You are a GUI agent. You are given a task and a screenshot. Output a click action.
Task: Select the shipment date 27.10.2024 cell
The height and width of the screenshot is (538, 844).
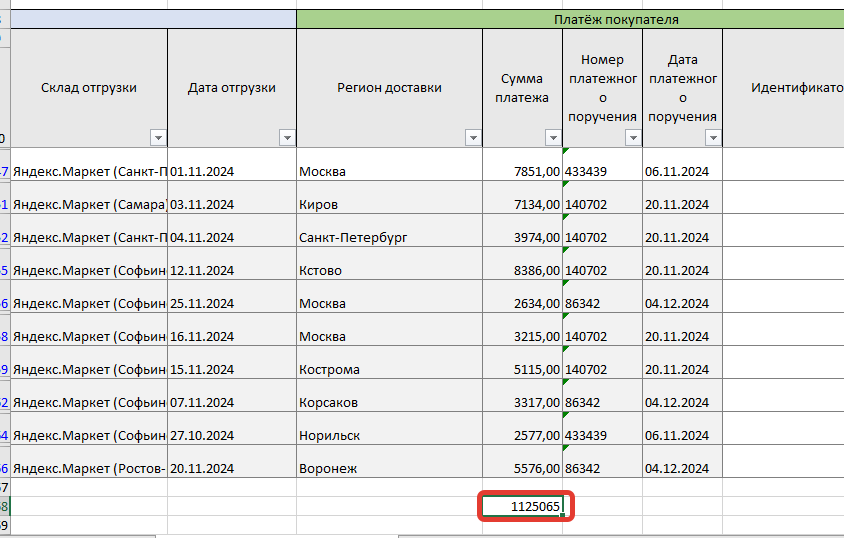(232, 428)
